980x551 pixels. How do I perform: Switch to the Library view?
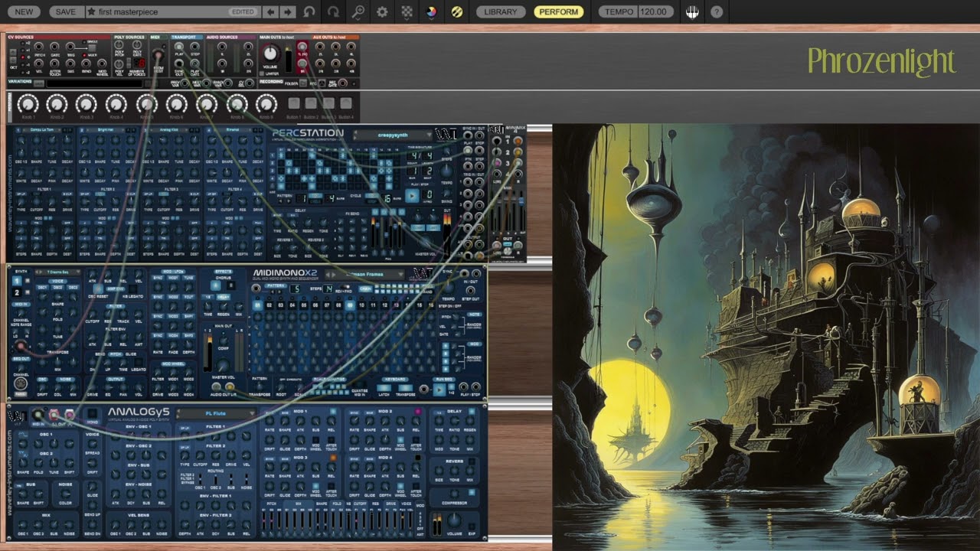click(x=501, y=12)
